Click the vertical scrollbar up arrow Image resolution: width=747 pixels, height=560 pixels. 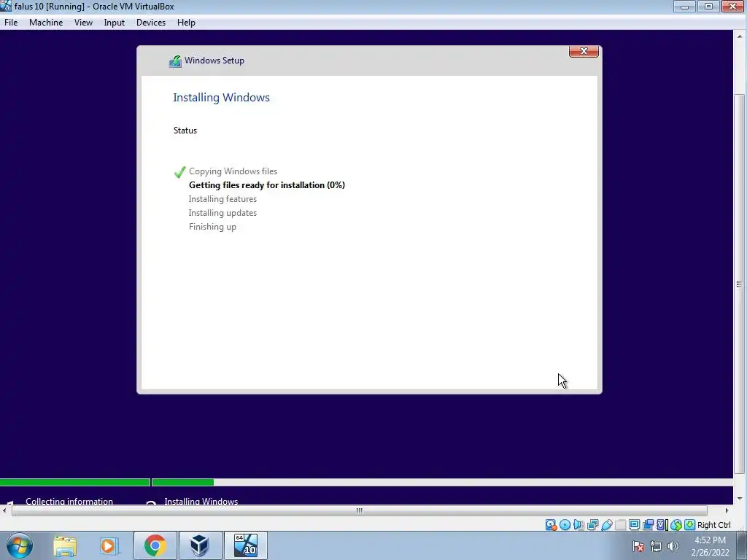(740, 36)
